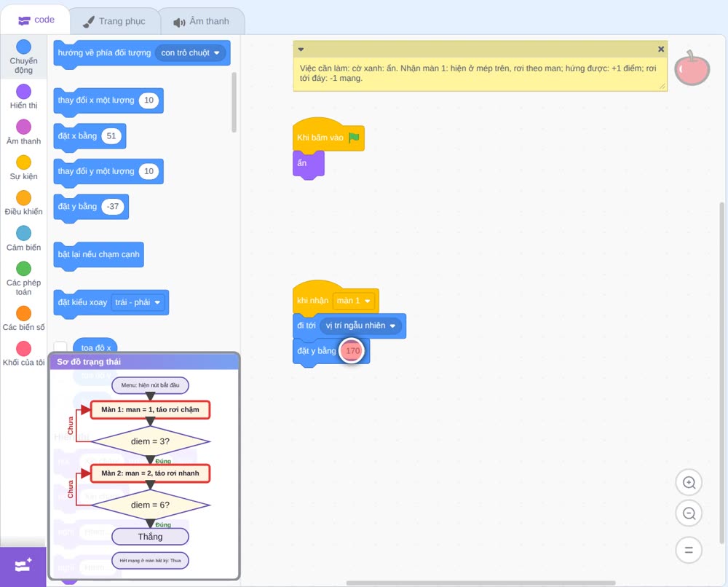Image resolution: width=728 pixels, height=587 pixels.
Task: Close the yellow comment note
Action: pyautogui.click(x=661, y=49)
